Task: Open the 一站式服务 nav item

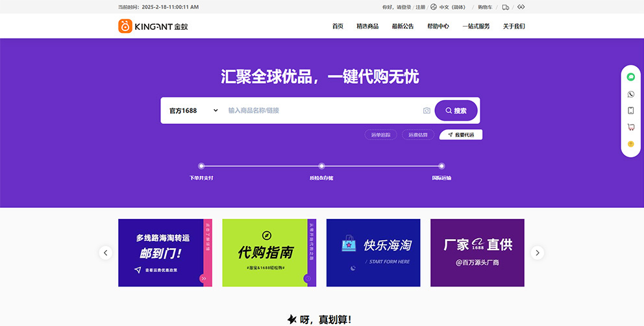Action: click(476, 27)
